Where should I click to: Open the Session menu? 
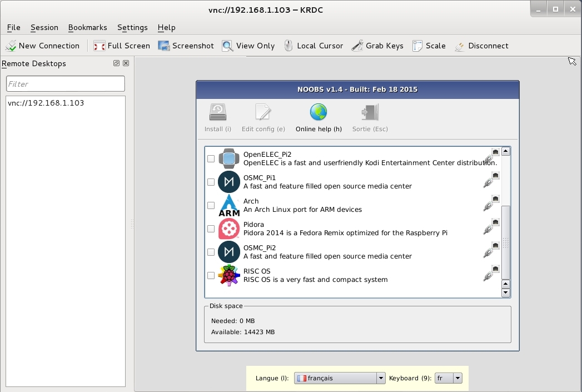[44, 27]
